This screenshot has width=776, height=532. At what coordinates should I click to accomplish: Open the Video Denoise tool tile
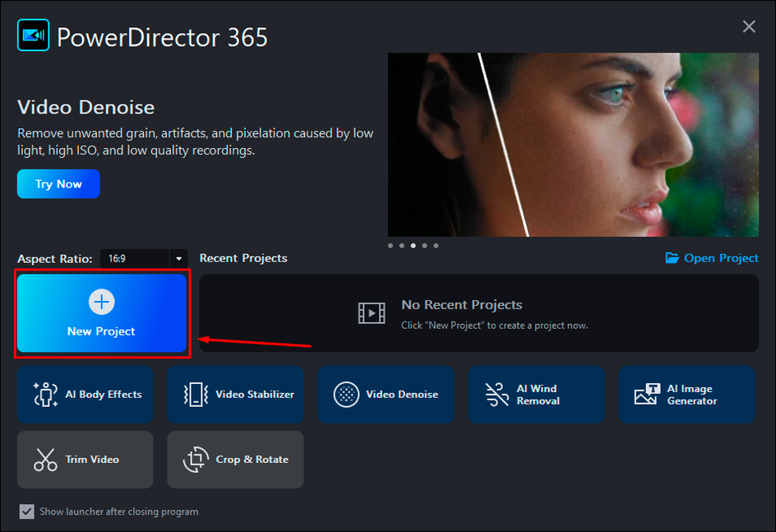(x=386, y=395)
